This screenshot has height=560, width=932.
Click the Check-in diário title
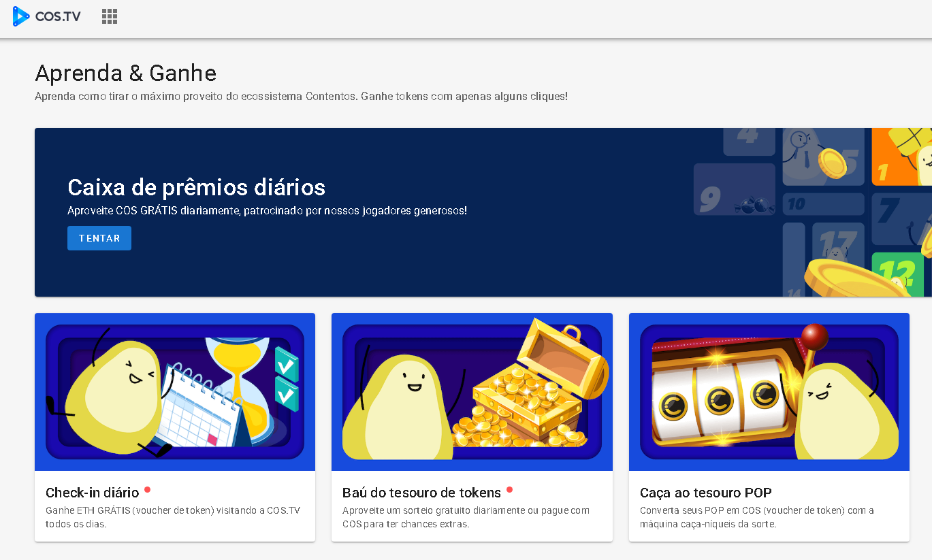click(93, 493)
